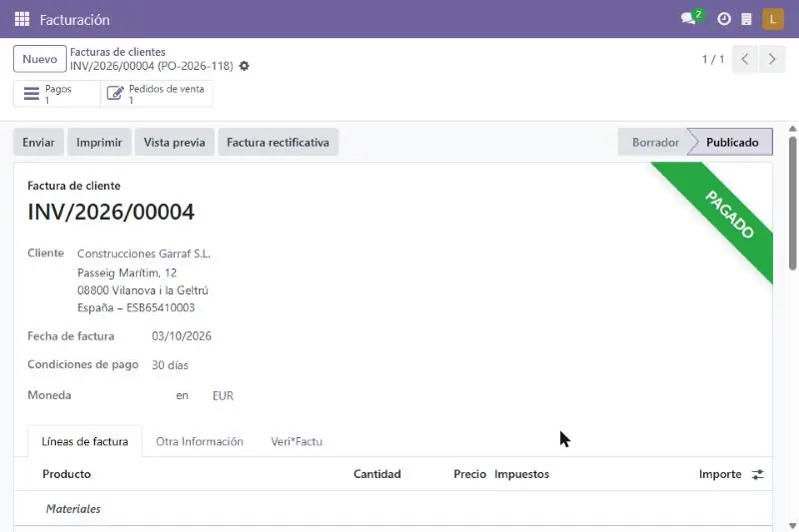Click the España – ESB65410003 line
The image size is (799, 532).
point(136,307)
